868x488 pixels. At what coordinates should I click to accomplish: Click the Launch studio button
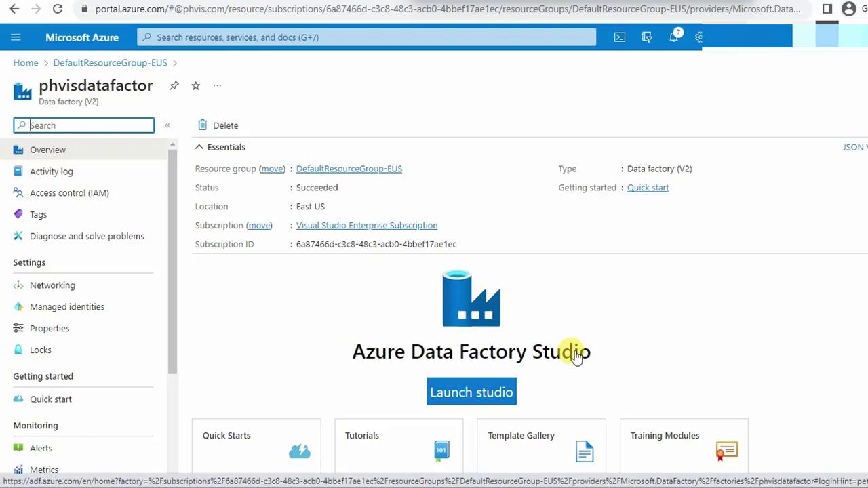click(x=471, y=392)
